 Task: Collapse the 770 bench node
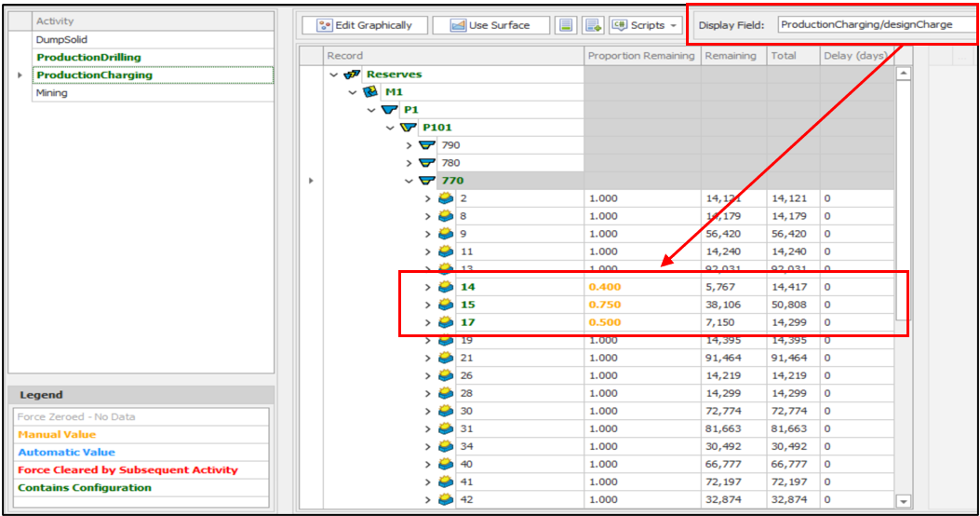[x=409, y=181]
